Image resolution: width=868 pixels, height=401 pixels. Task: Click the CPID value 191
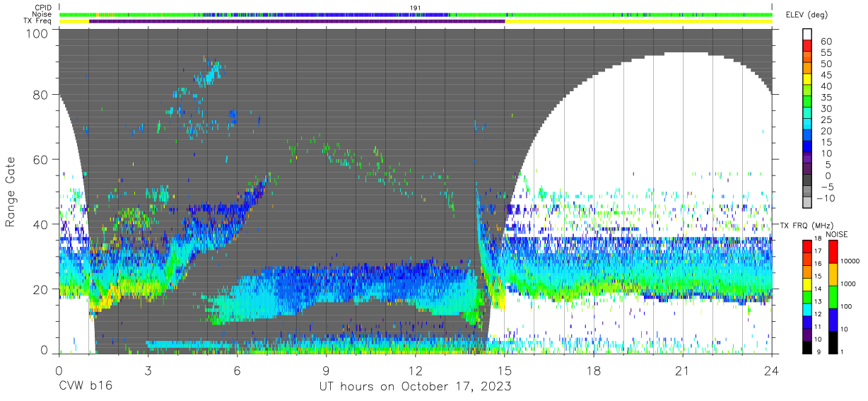(x=416, y=8)
